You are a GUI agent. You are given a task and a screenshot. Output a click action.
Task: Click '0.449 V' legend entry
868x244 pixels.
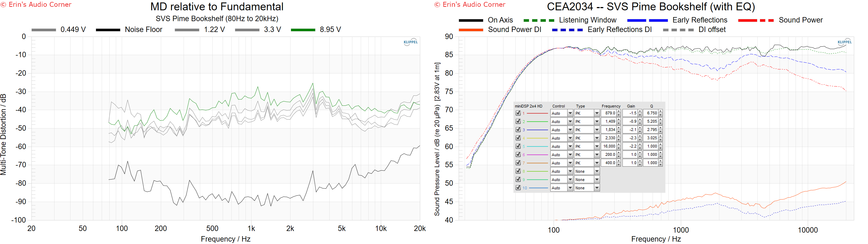(59, 30)
